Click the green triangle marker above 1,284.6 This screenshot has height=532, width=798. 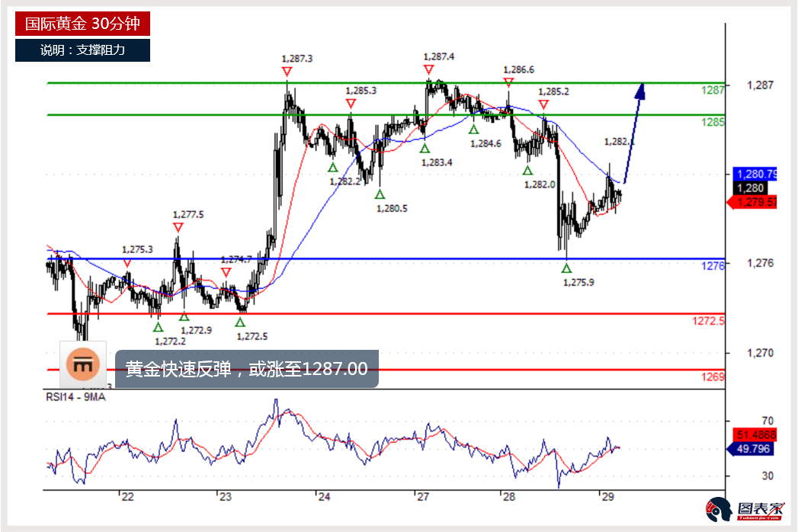click(474, 130)
